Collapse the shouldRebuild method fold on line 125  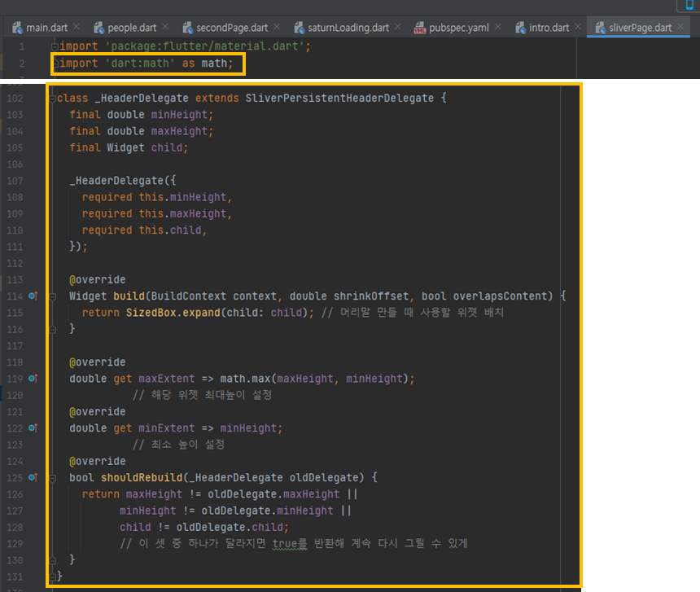coord(53,478)
